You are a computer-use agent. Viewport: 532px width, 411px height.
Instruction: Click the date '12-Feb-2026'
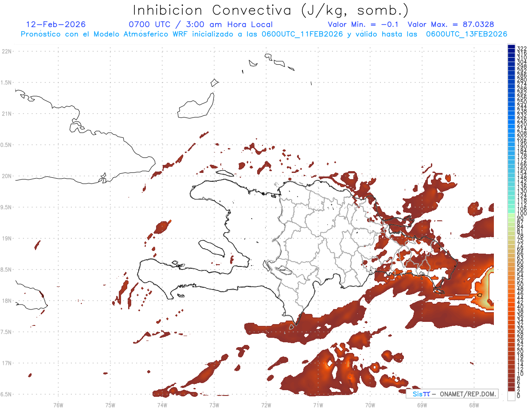[x=56, y=24]
